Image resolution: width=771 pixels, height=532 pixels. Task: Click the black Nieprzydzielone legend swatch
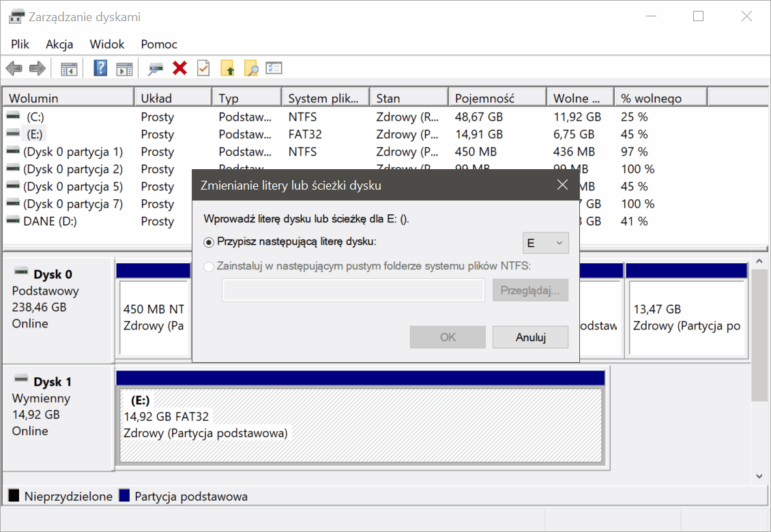pyautogui.click(x=14, y=495)
